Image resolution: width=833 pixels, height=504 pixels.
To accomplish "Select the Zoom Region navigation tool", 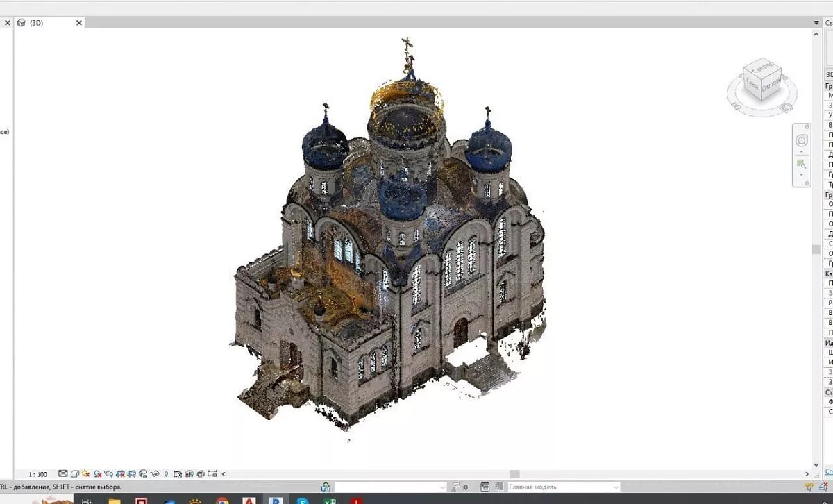I will click(802, 164).
